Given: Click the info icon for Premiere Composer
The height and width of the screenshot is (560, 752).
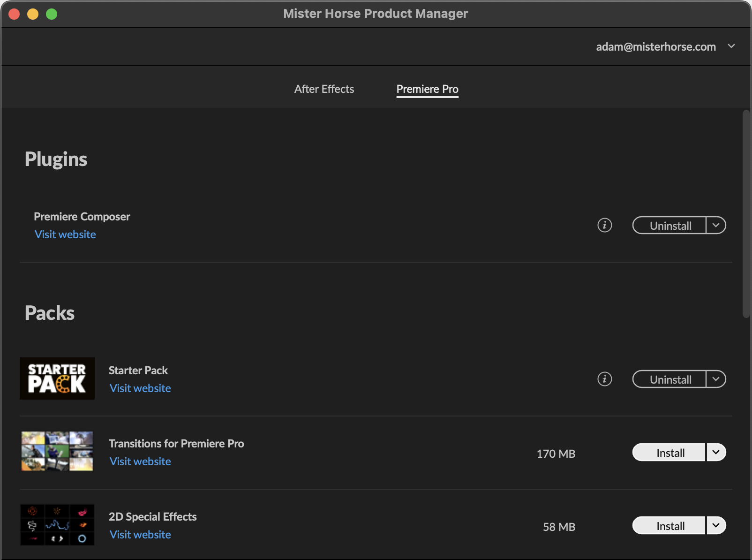Looking at the screenshot, I should [x=605, y=225].
